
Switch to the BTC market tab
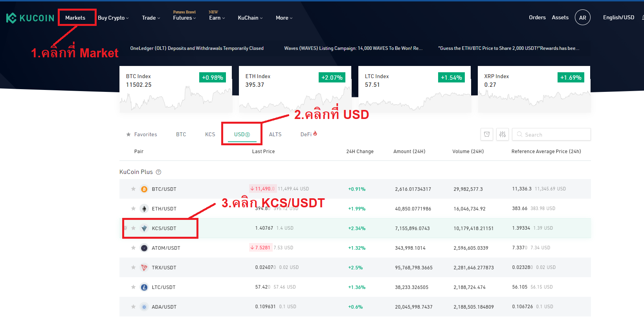181,134
